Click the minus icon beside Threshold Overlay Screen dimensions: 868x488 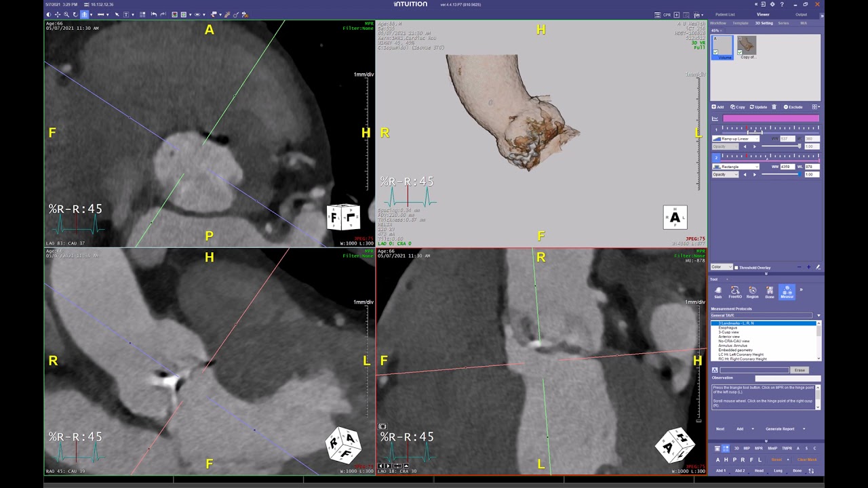[x=799, y=267]
